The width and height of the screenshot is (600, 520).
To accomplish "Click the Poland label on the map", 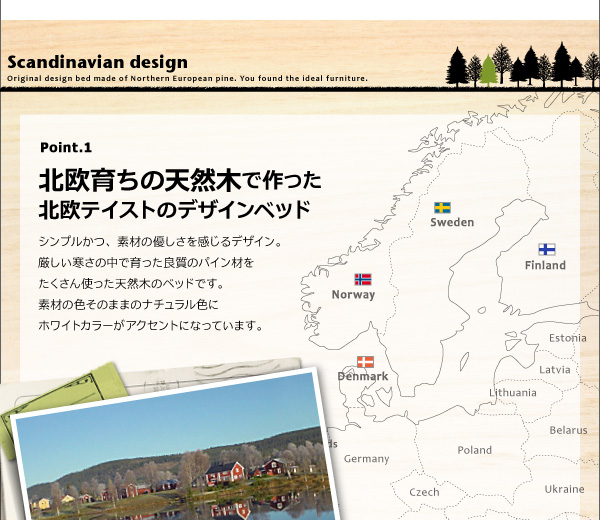I will pyautogui.click(x=474, y=451).
